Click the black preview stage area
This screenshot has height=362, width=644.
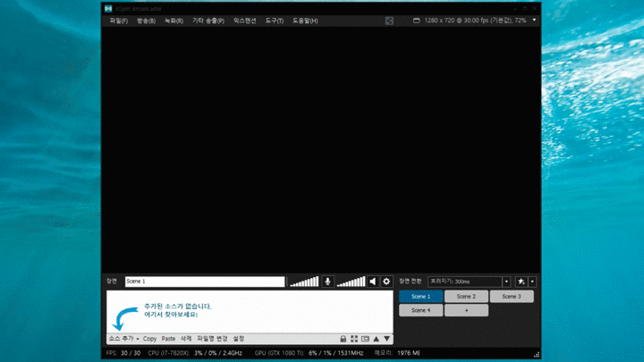pyautogui.click(x=321, y=150)
